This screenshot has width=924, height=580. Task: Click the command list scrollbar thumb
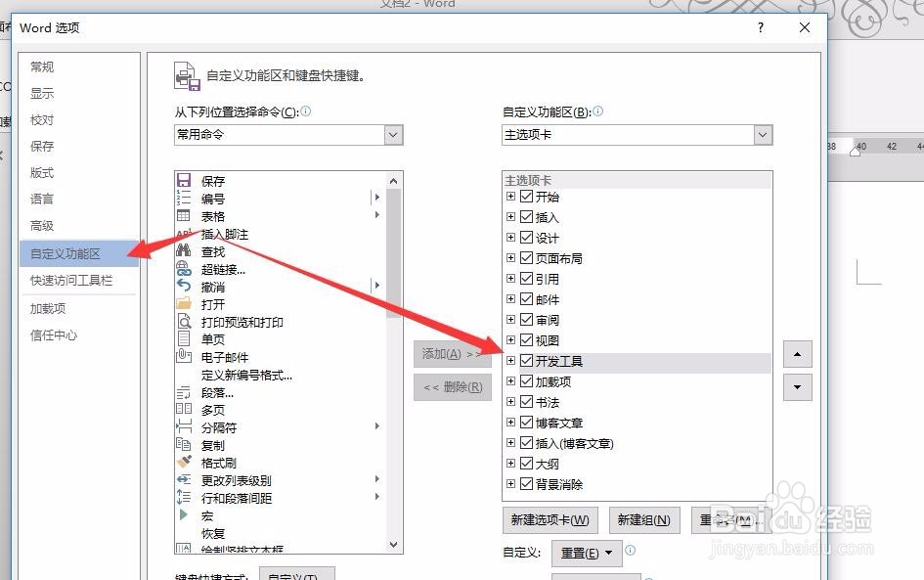[x=394, y=253]
